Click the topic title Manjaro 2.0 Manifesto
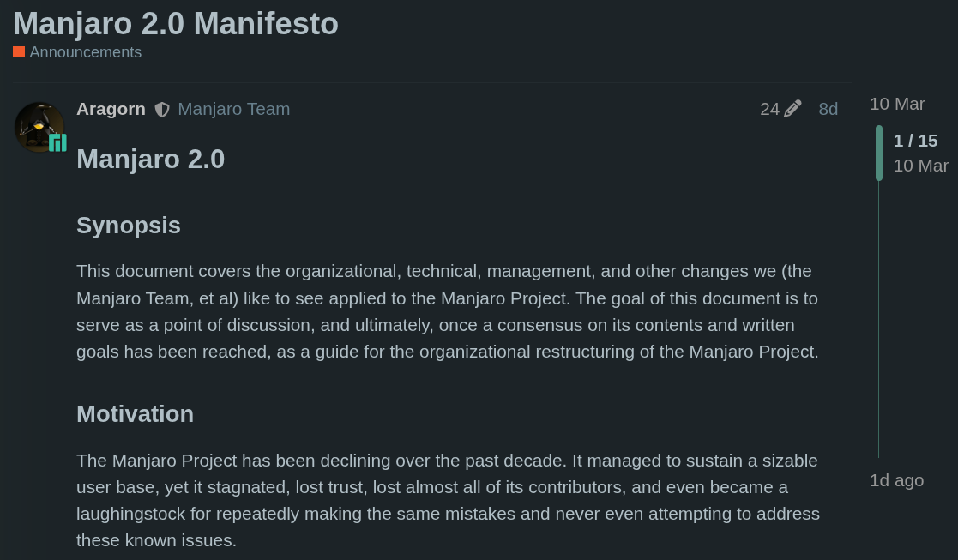The width and height of the screenshot is (958, 560). [175, 23]
